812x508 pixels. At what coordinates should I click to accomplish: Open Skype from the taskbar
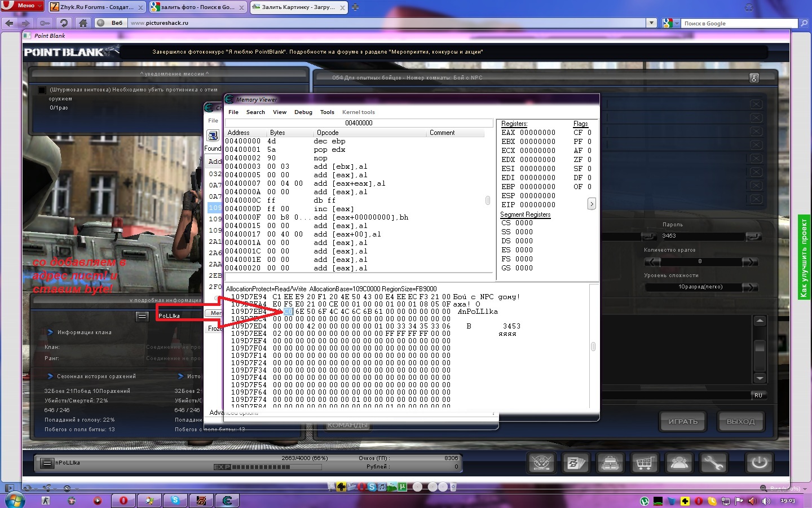175,500
